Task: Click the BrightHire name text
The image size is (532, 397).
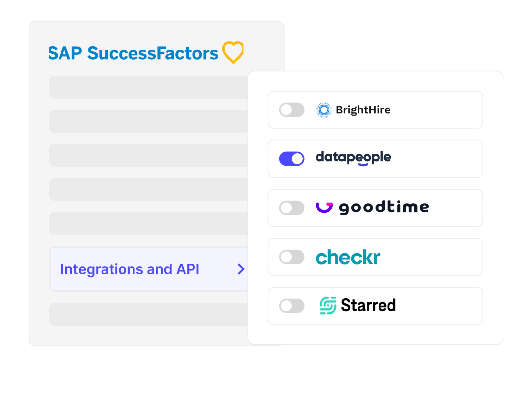Action: (x=363, y=110)
